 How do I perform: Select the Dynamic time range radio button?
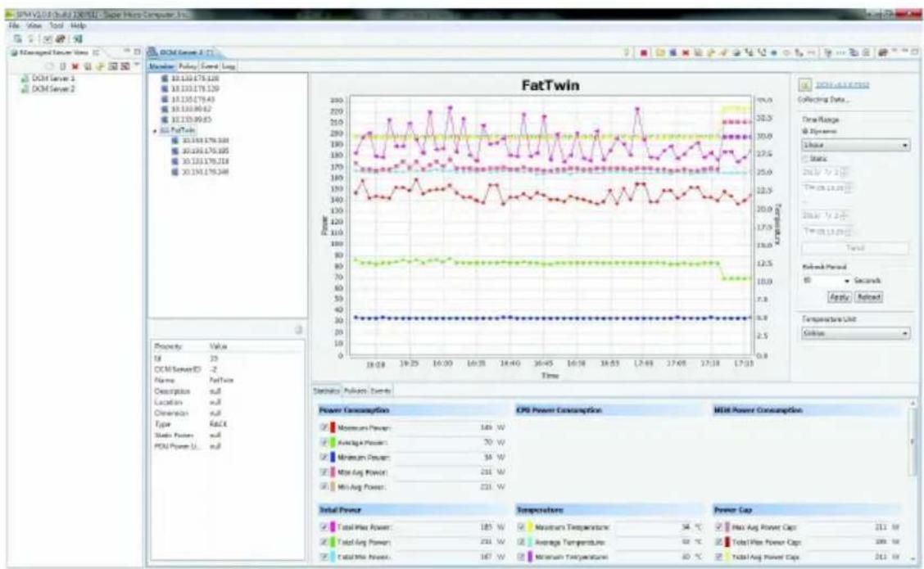(805, 131)
